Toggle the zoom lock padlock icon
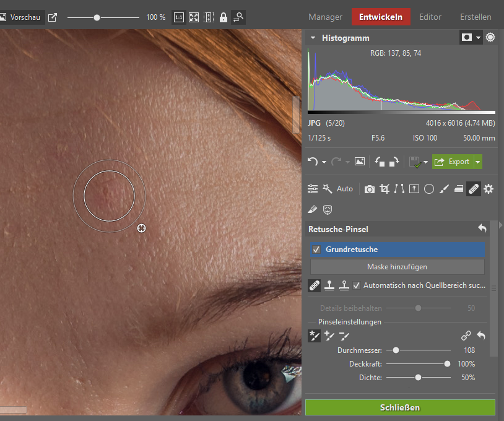The height and width of the screenshot is (421, 504). tap(224, 17)
